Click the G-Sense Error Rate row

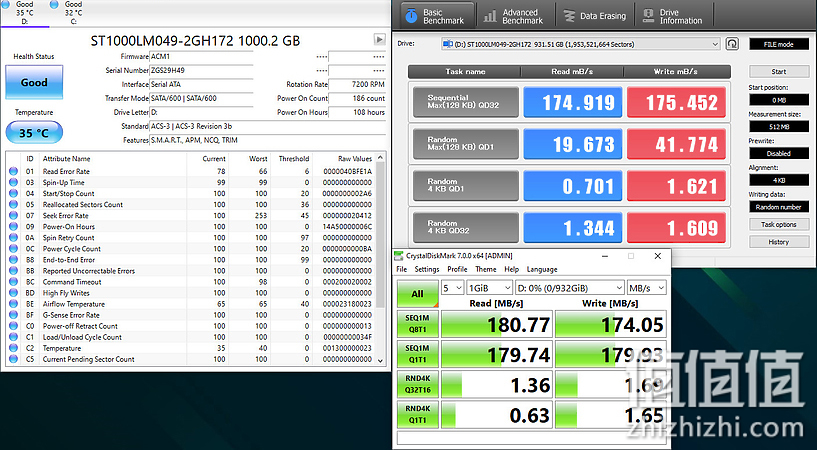191,315
